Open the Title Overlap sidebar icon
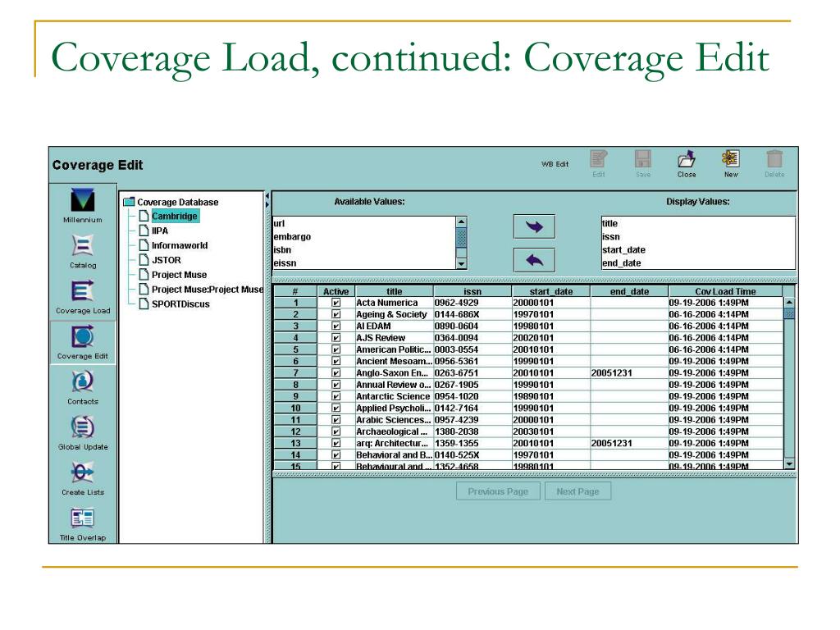This screenshot has width=840, height=630. pyautogui.click(x=83, y=518)
